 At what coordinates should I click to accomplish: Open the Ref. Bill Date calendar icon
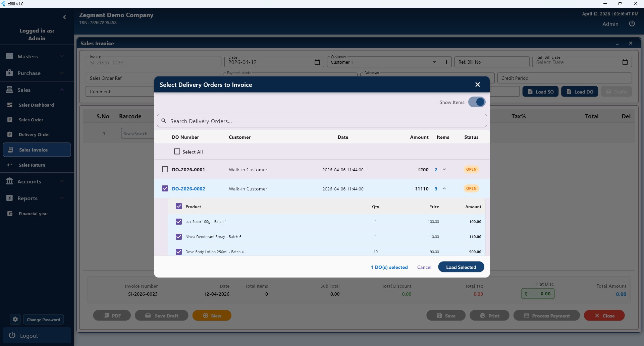[625, 62]
